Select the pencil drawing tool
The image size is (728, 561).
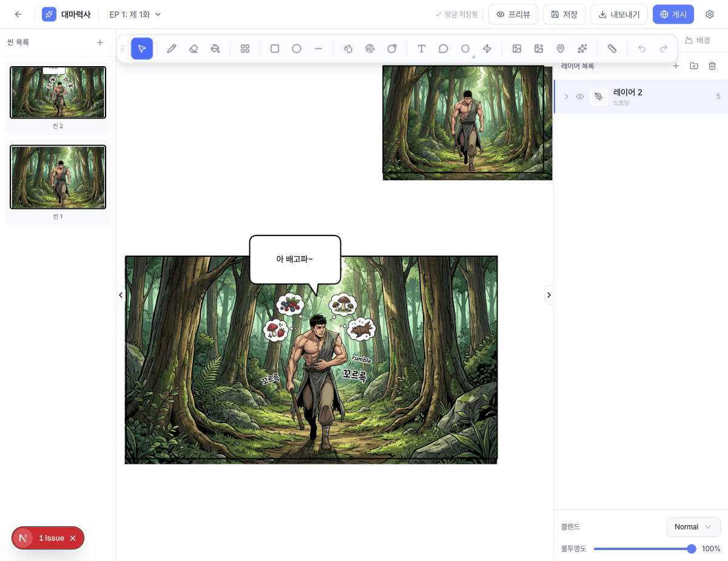172,49
